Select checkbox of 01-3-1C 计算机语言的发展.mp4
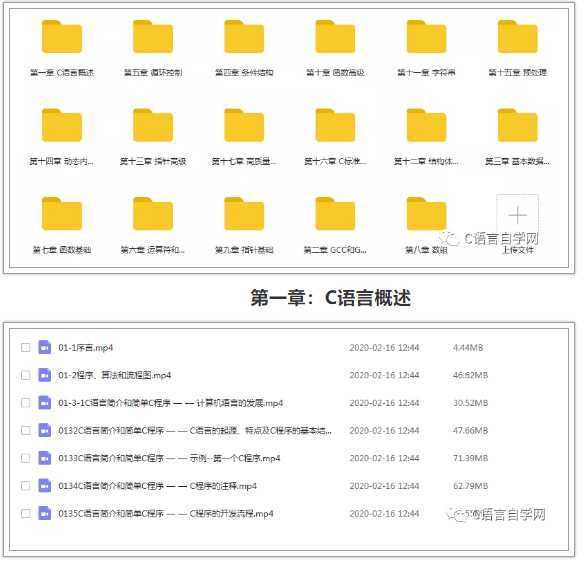Image resolution: width=584 pixels, height=562 pixels. pyautogui.click(x=25, y=403)
